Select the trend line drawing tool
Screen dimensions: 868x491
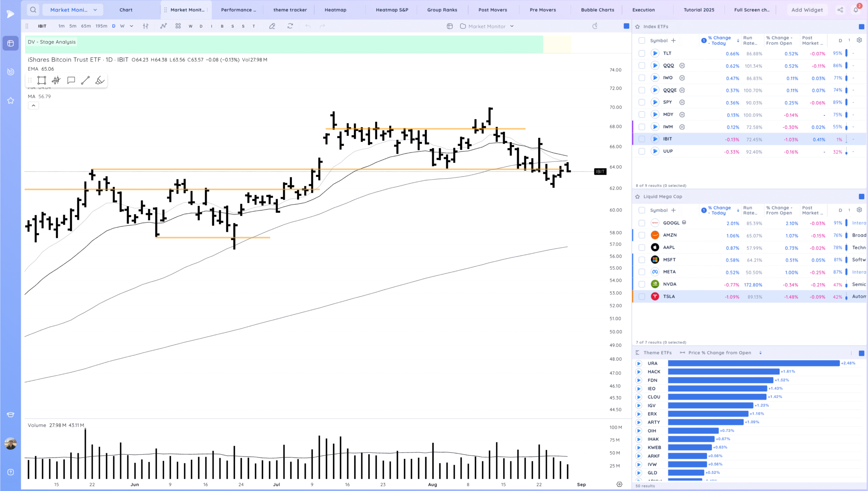pos(85,80)
